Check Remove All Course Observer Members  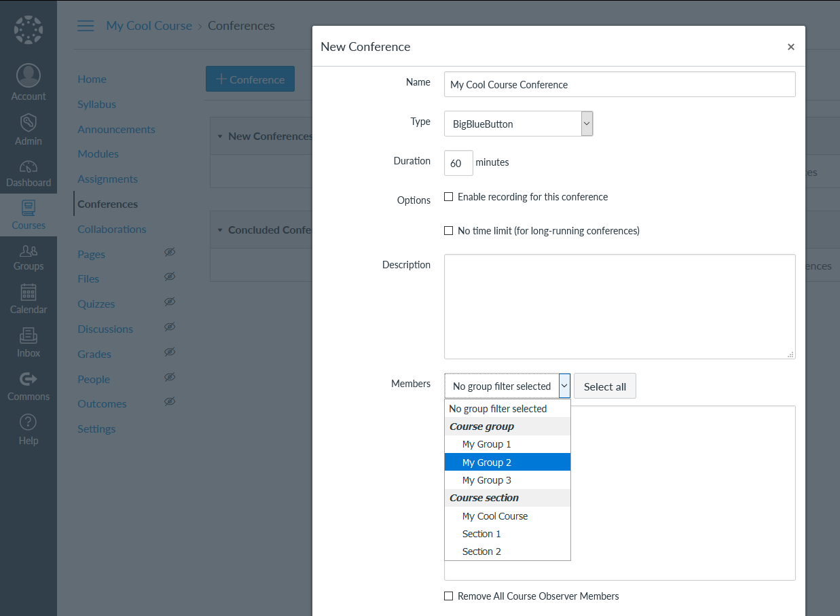click(448, 596)
